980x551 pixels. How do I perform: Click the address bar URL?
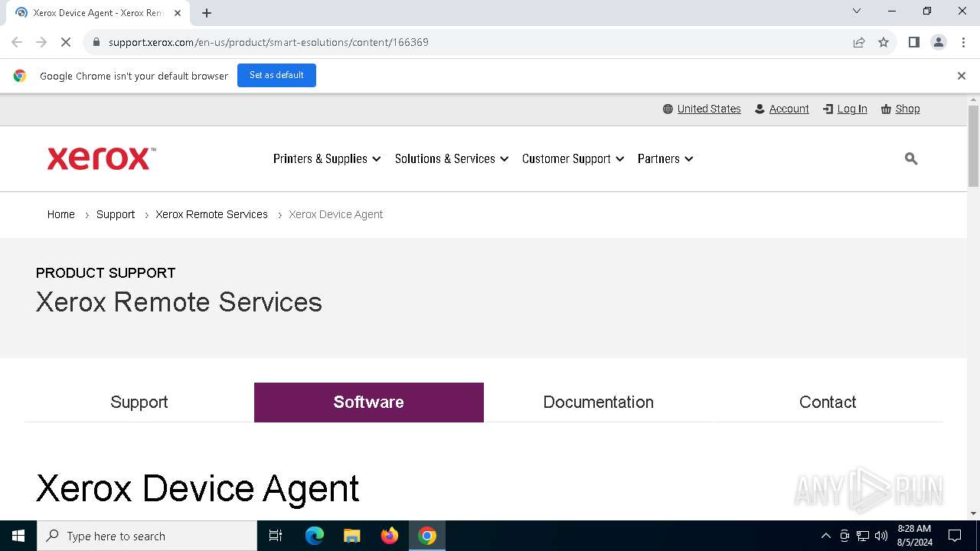[x=269, y=42]
